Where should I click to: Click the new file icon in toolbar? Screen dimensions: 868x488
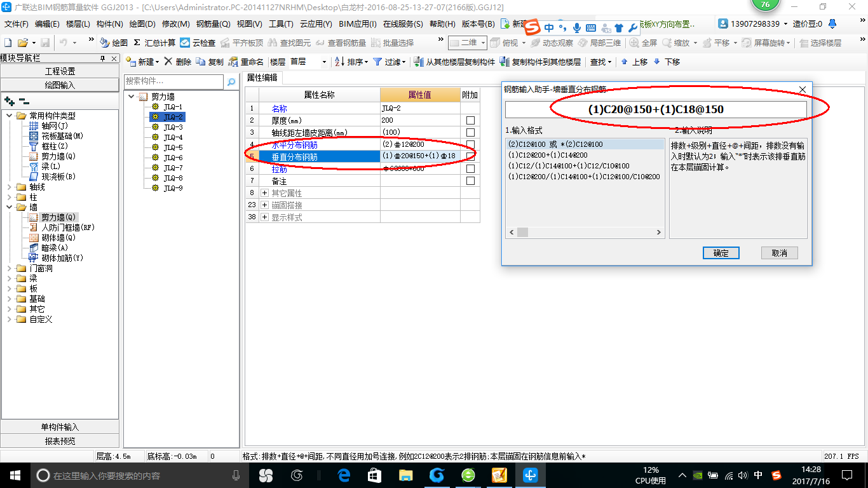tap(8, 43)
